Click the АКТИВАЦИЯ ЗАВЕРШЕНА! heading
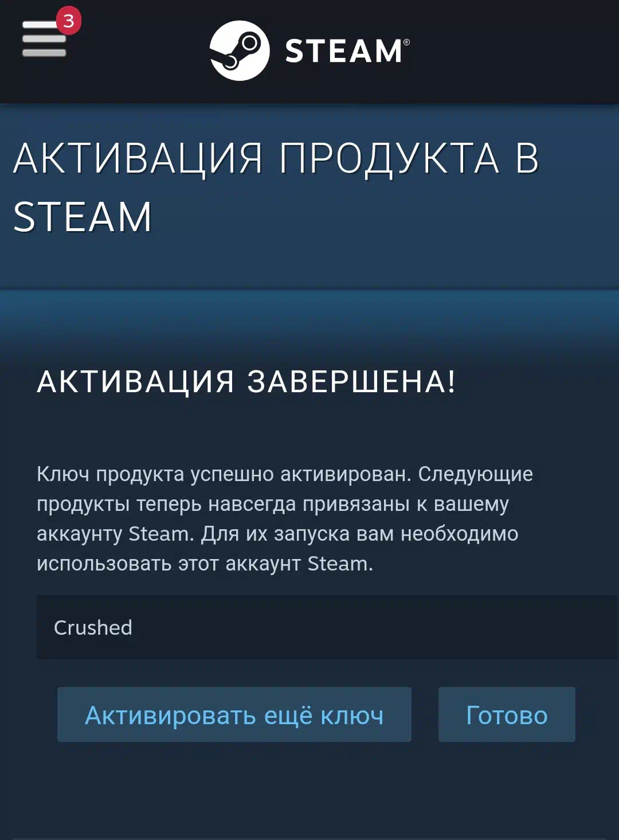Image resolution: width=619 pixels, height=840 pixels. point(246,381)
